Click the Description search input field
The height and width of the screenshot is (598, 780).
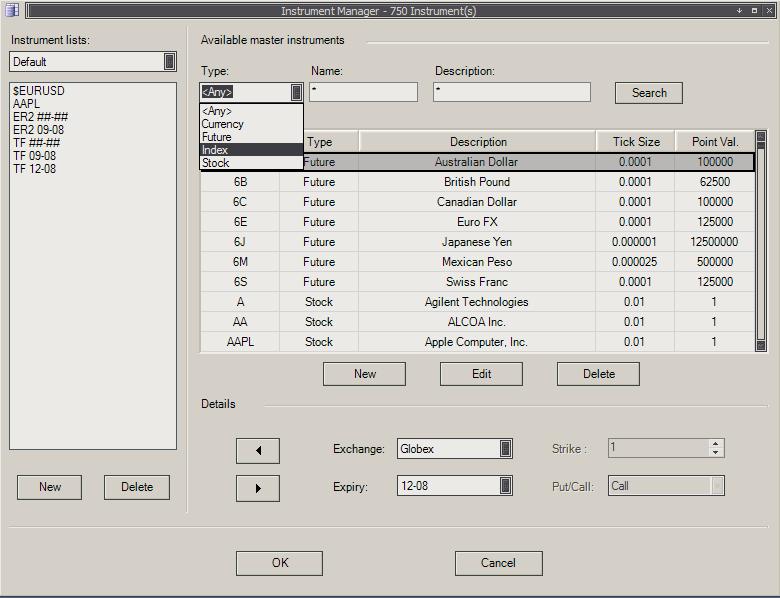click(x=511, y=92)
